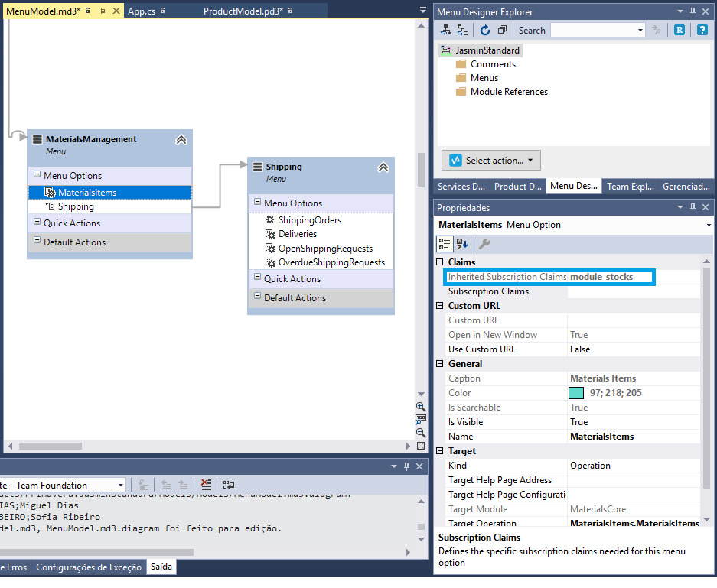Viewport: 717px width, 588px height.
Task: Collapse the Target property category
Action: pos(440,450)
